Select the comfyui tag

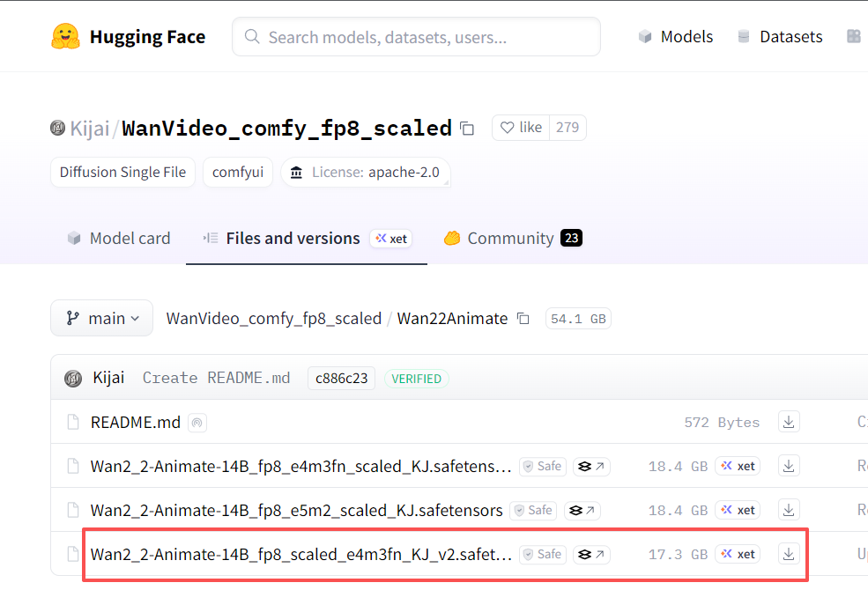click(x=238, y=172)
